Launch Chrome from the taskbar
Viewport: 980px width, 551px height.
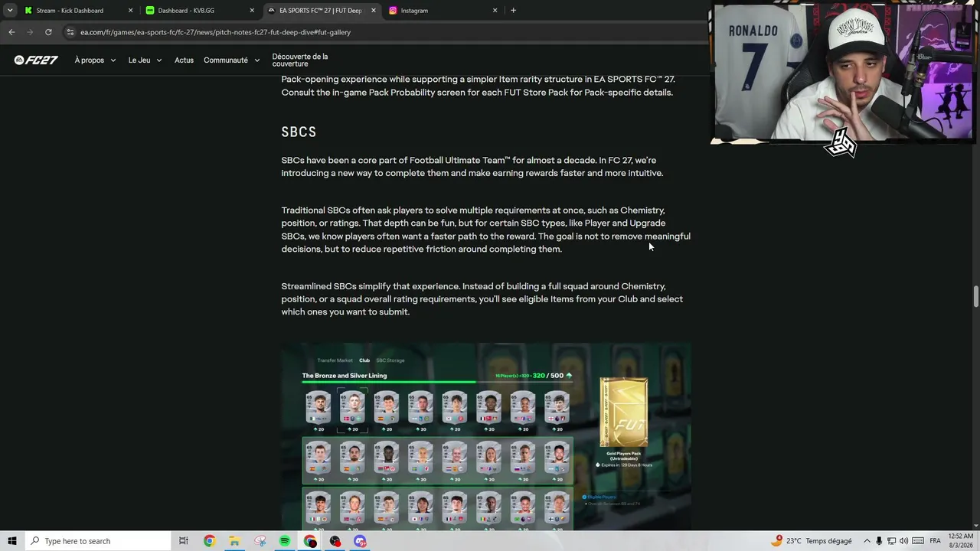coord(209,541)
